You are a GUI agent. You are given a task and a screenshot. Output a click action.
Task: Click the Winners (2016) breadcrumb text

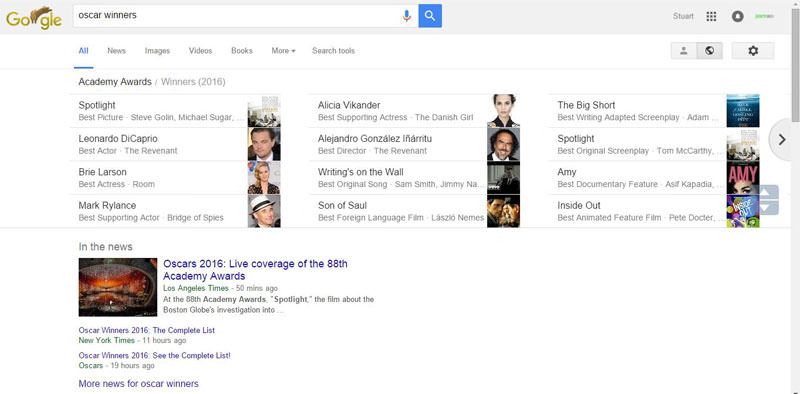(x=193, y=82)
